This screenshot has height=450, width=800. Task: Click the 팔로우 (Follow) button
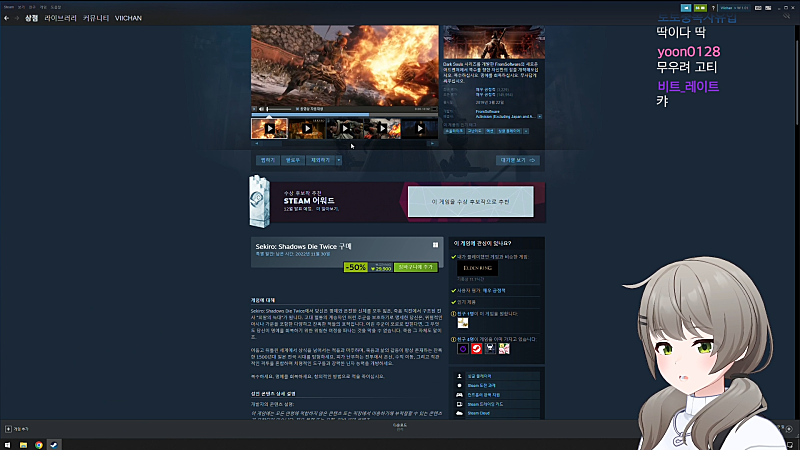[292, 160]
